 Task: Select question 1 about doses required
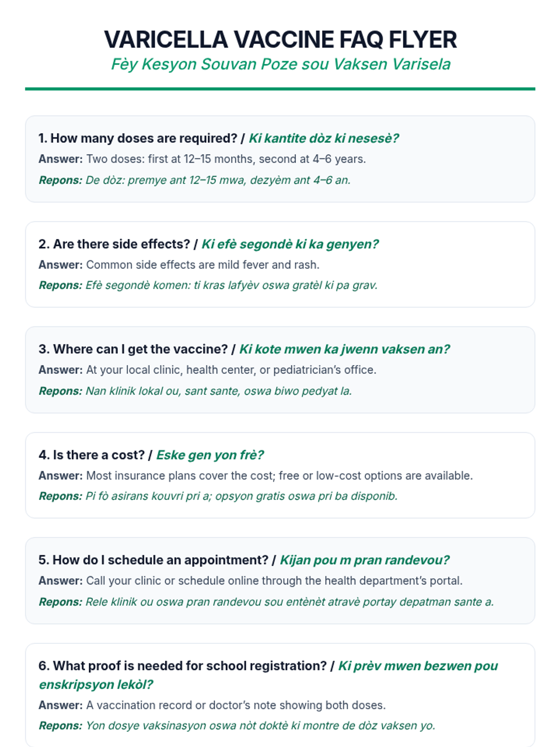218,138
